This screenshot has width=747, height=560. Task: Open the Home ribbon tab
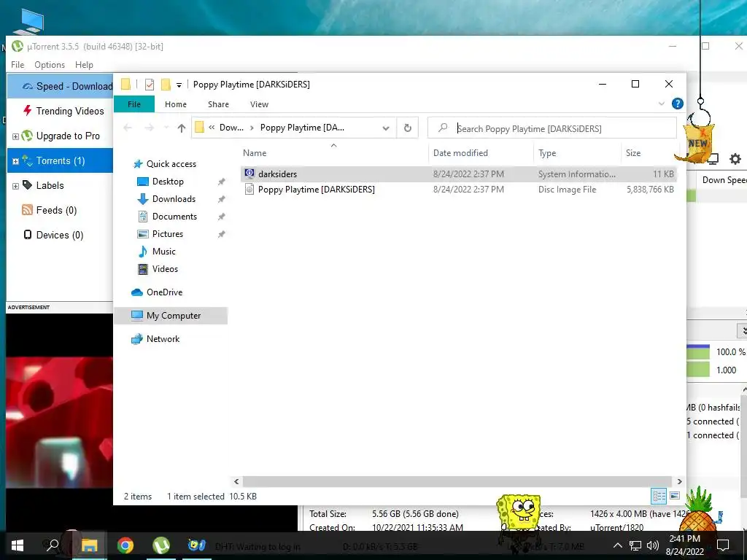(x=176, y=104)
